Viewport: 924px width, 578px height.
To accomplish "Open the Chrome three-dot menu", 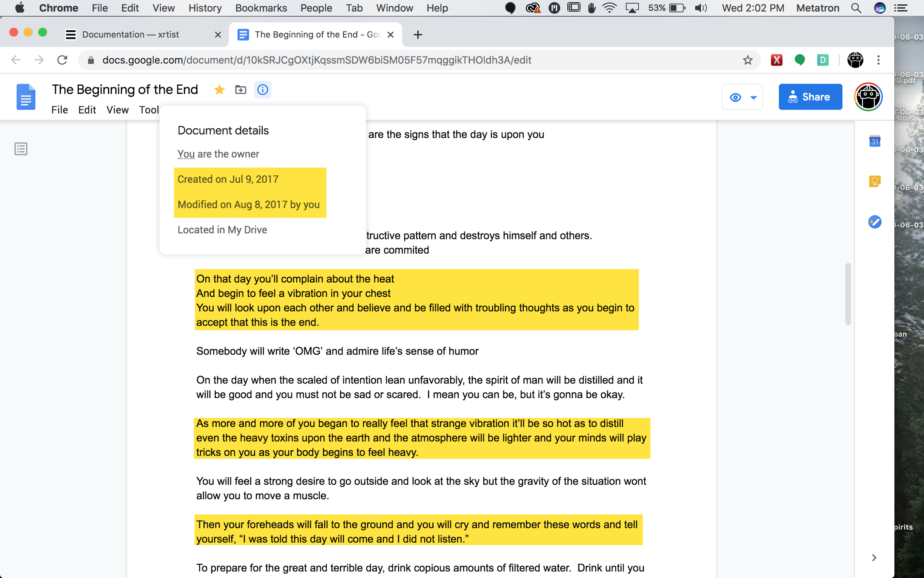I will coord(878,60).
